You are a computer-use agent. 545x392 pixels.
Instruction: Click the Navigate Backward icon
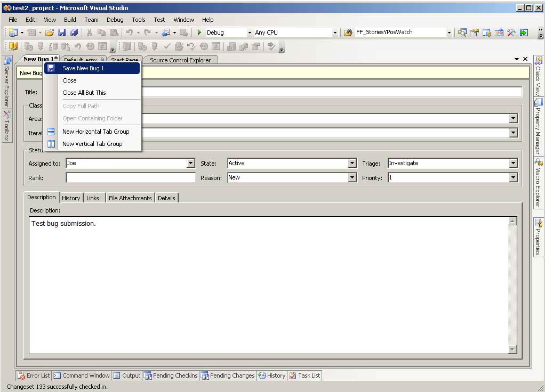[166, 32]
